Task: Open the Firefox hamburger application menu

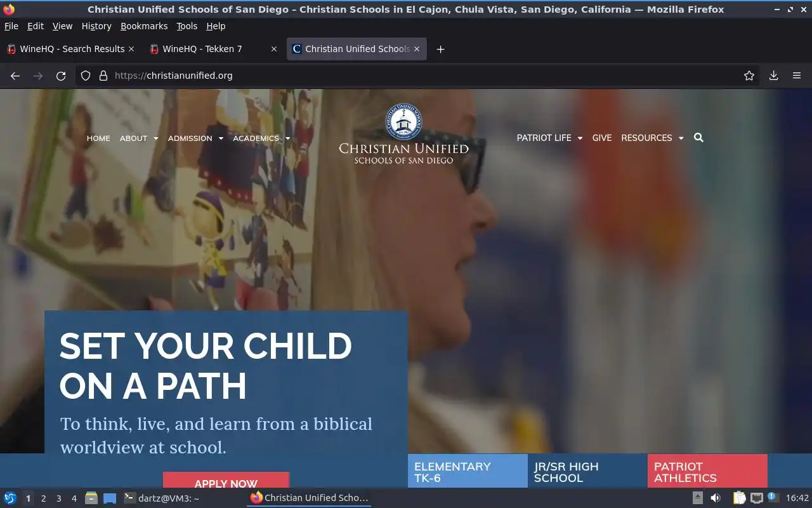Action: click(x=797, y=76)
